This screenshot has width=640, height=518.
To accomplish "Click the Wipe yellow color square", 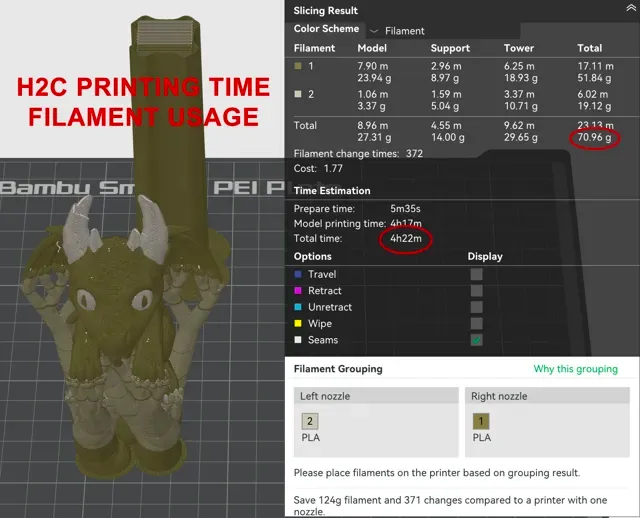I will point(298,324).
